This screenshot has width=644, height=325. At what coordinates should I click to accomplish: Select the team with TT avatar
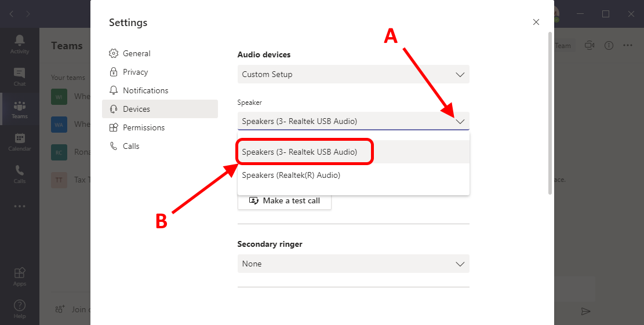click(59, 180)
